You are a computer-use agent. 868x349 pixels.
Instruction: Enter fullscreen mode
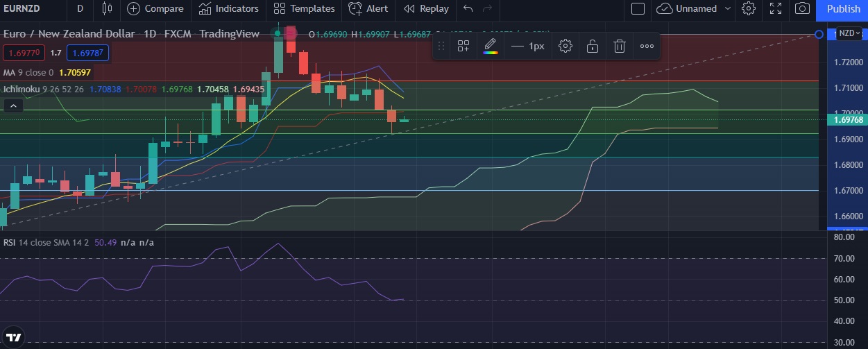tap(776, 8)
